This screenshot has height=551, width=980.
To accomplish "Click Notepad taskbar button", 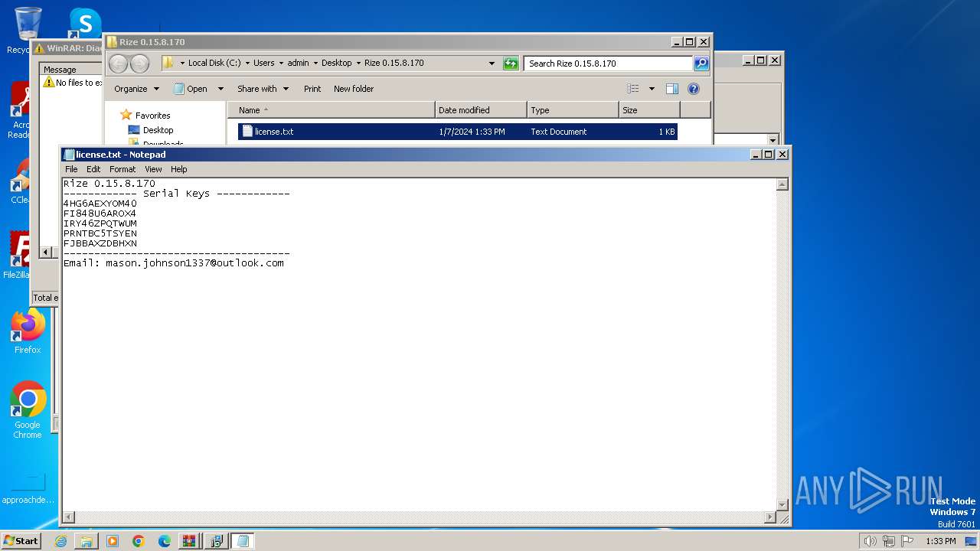I will [243, 541].
